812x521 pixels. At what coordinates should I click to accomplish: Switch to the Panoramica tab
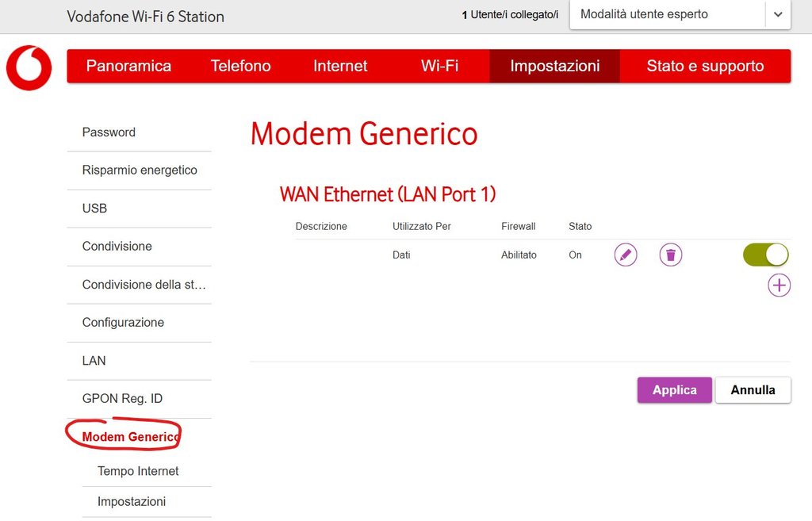coord(128,66)
